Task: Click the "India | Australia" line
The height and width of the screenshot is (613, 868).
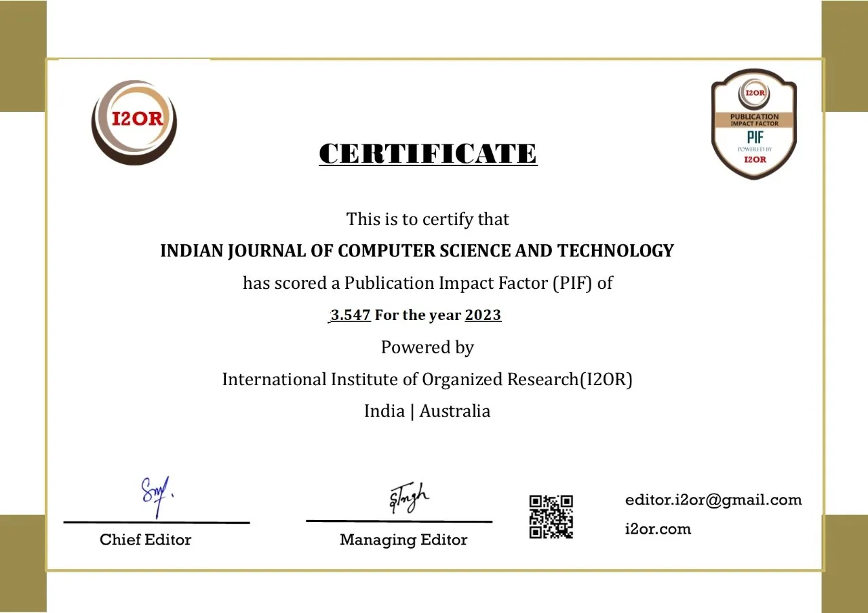Action: pyautogui.click(x=427, y=411)
